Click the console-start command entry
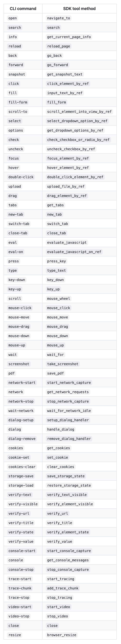This screenshot has width=121, height=644. [x=22, y=551]
